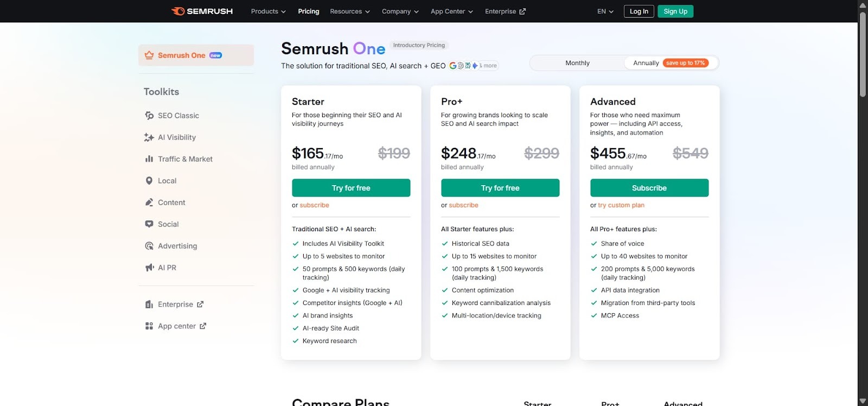Click the Log In button
This screenshot has width=868, height=406.
639,11
